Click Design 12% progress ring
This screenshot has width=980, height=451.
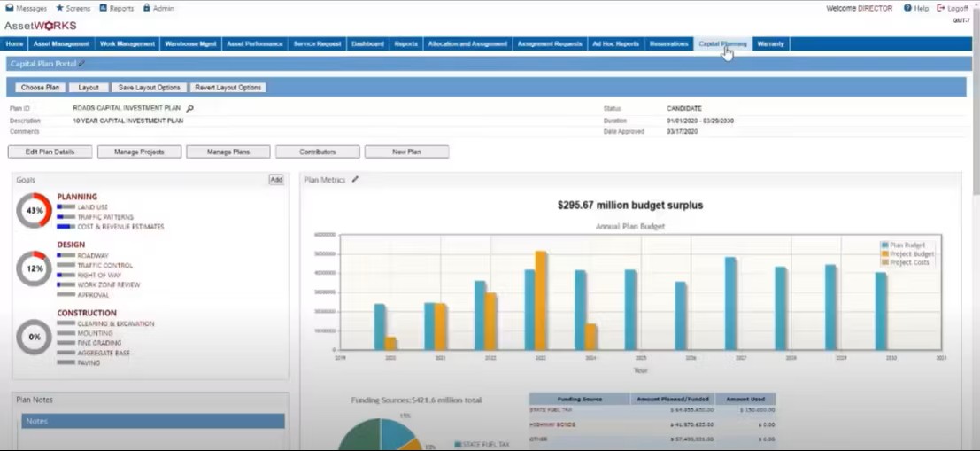(x=34, y=268)
